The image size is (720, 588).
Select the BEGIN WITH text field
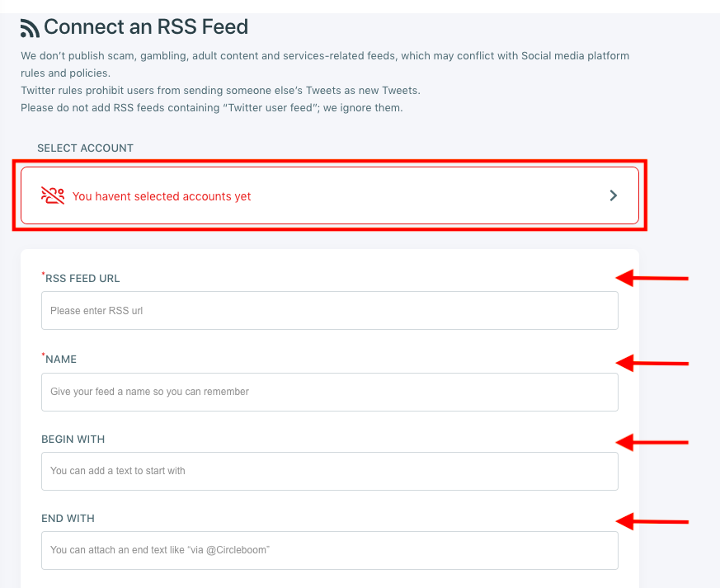pyautogui.click(x=329, y=471)
